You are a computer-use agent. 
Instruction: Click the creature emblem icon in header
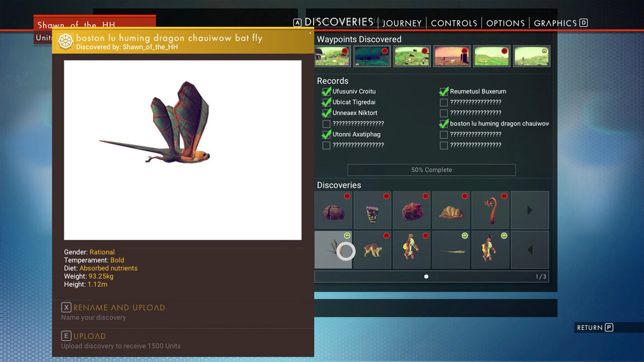66,41
